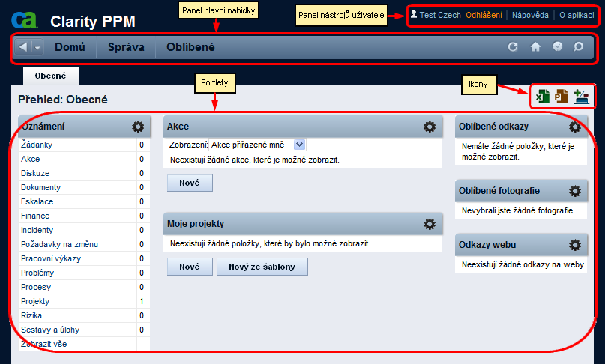Click the user icon beside Test Czech
Viewport: 605px width, 364px height.
[414, 14]
